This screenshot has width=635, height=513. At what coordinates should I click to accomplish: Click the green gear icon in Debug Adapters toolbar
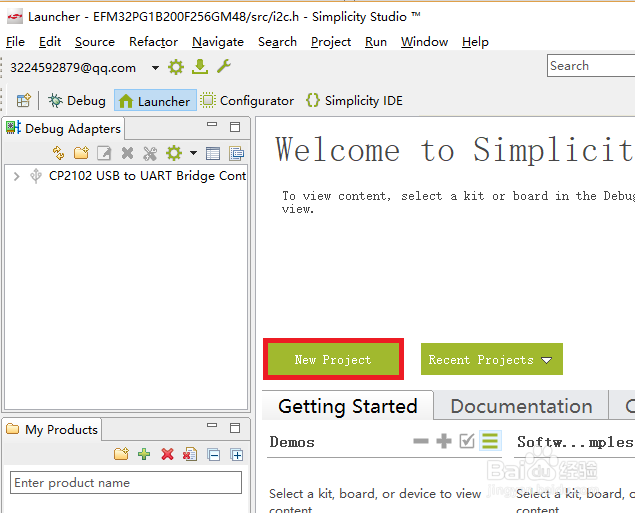click(174, 153)
